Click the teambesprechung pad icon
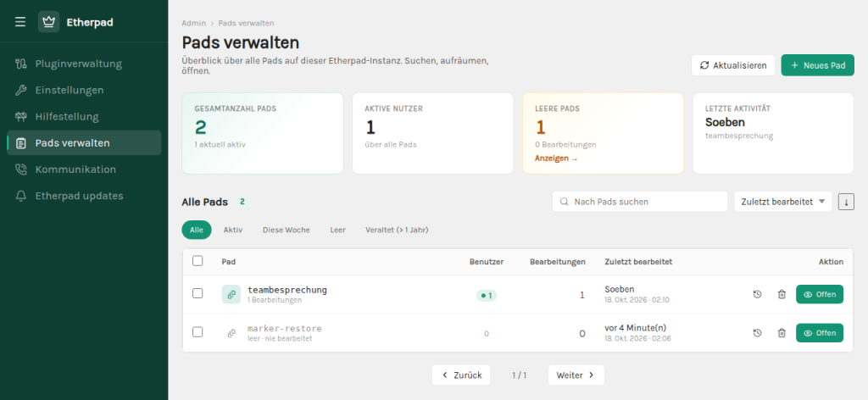The height and width of the screenshot is (400, 868). 231,294
